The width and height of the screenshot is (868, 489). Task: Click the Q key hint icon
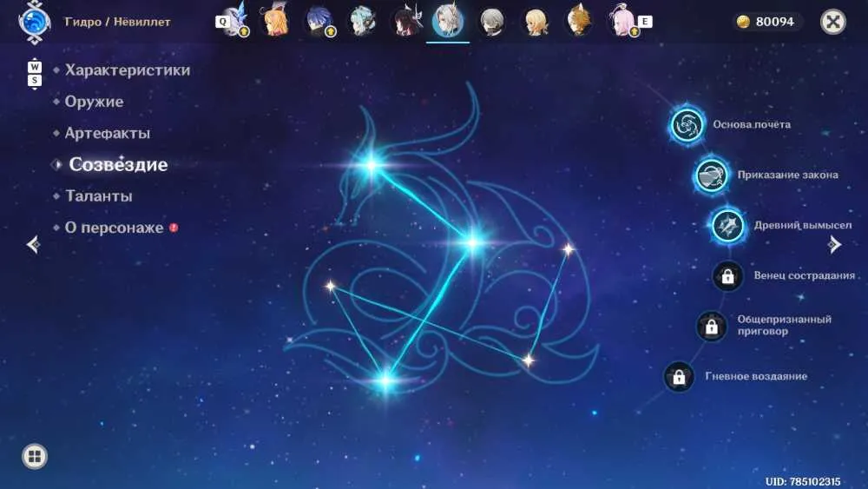(222, 22)
